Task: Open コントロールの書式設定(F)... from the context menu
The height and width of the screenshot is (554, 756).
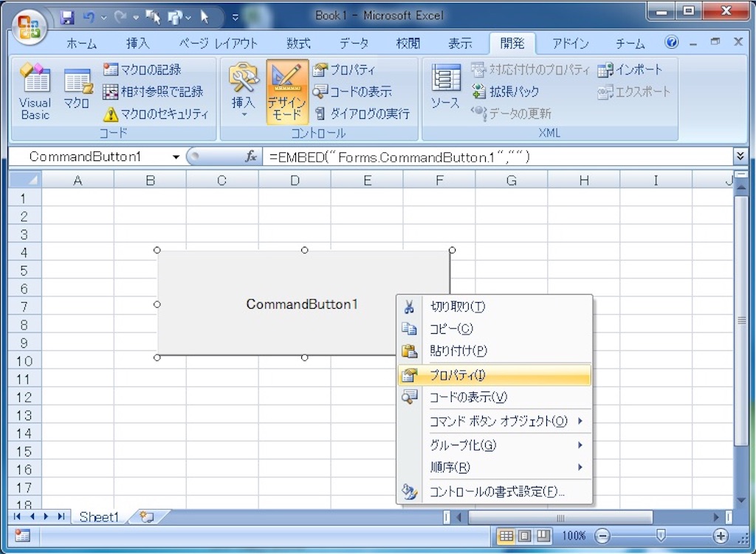Action: [x=495, y=492]
